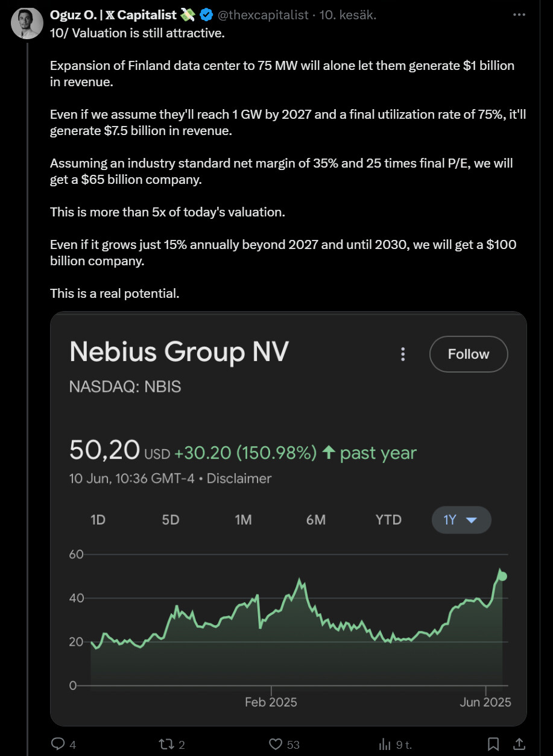Click the green current price dot on chart

(502, 576)
